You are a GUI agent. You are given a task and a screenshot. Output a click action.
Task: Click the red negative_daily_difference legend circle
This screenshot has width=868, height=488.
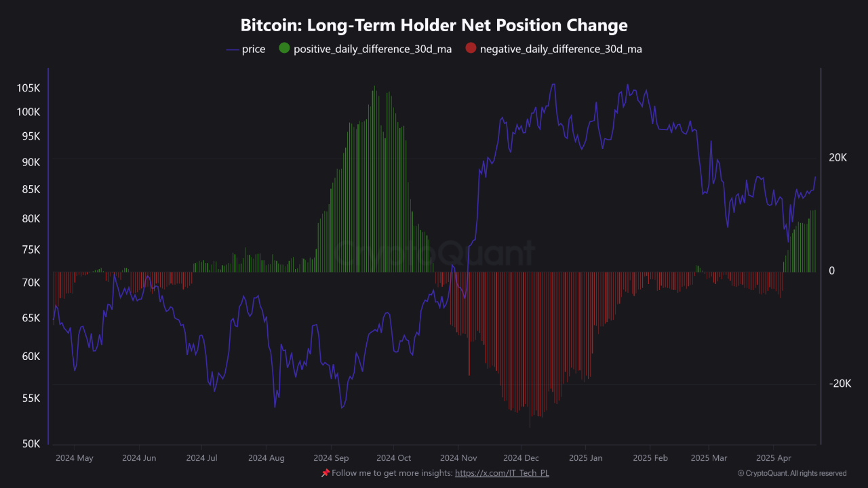(x=471, y=49)
